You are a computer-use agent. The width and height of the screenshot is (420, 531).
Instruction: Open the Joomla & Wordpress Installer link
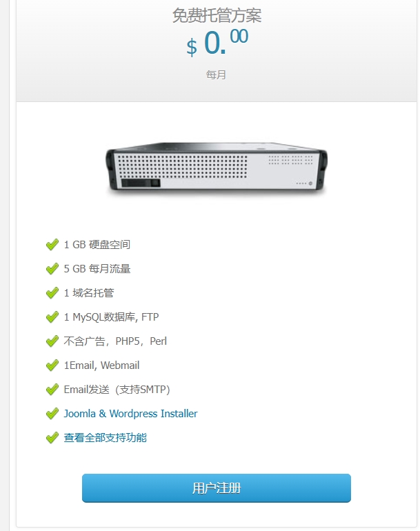click(x=130, y=414)
